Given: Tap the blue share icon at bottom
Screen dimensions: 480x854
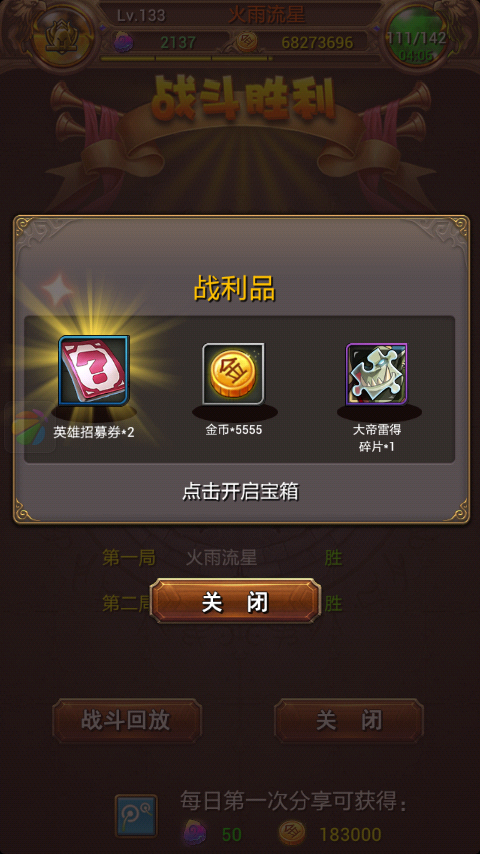Looking at the screenshot, I should point(136,816).
